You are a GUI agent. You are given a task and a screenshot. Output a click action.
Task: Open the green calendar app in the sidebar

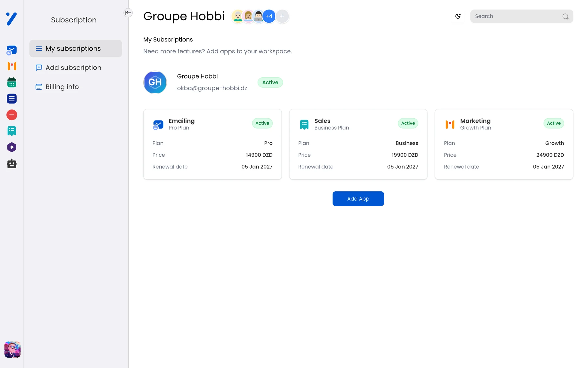(12, 82)
